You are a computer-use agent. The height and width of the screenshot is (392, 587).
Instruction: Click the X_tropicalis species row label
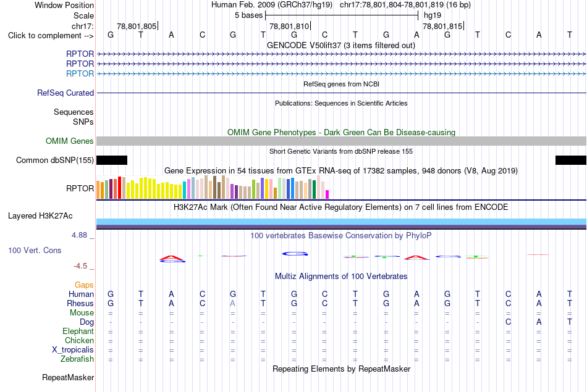tap(73, 350)
